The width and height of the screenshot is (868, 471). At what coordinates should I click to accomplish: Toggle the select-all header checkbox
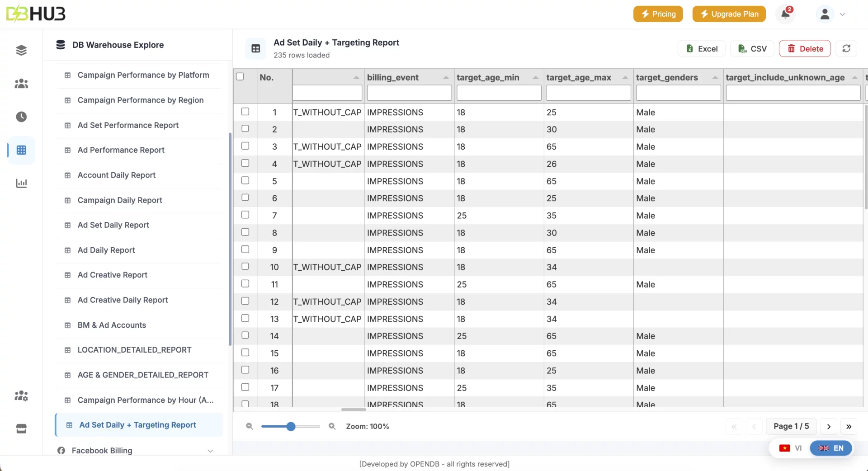240,76
